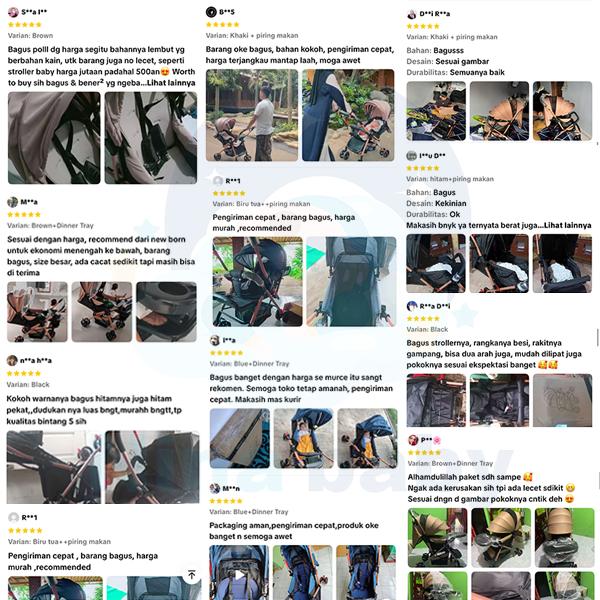Open wheel close-up photo in M**a's review
The width and height of the screenshot is (600, 600).
pyautogui.click(x=166, y=312)
